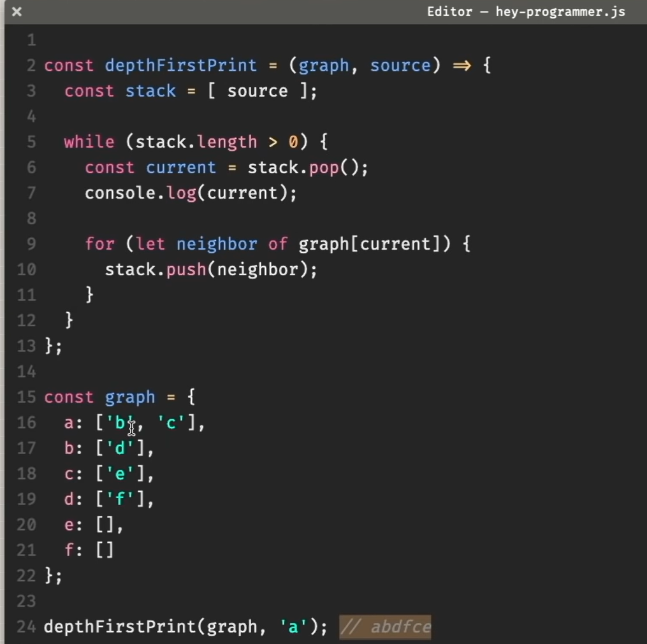Place cursor on depthFirstPrint declaration name on line 2
This screenshot has height=644, width=647.
pyautogui.click(x=180, y=66)
